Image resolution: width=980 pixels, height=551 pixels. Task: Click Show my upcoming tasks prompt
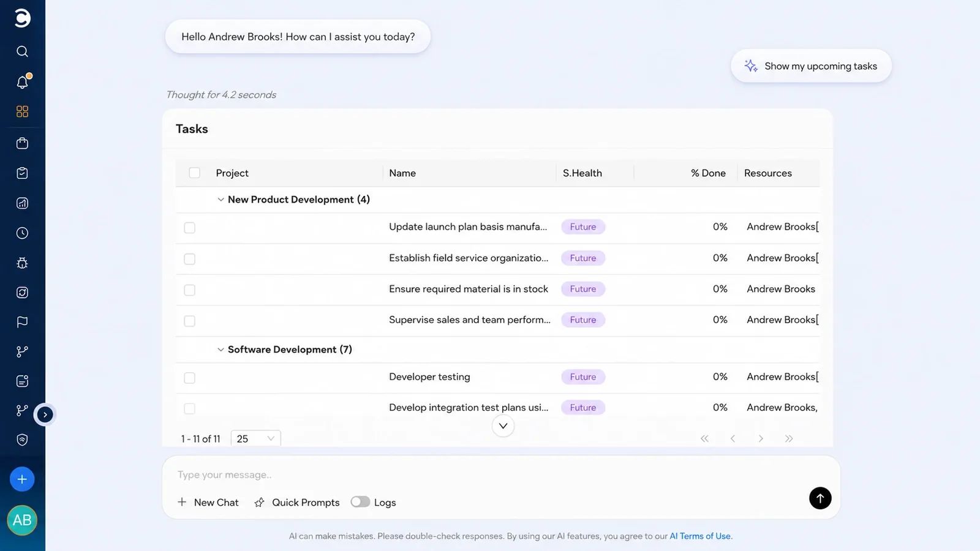tap(811, 66)
